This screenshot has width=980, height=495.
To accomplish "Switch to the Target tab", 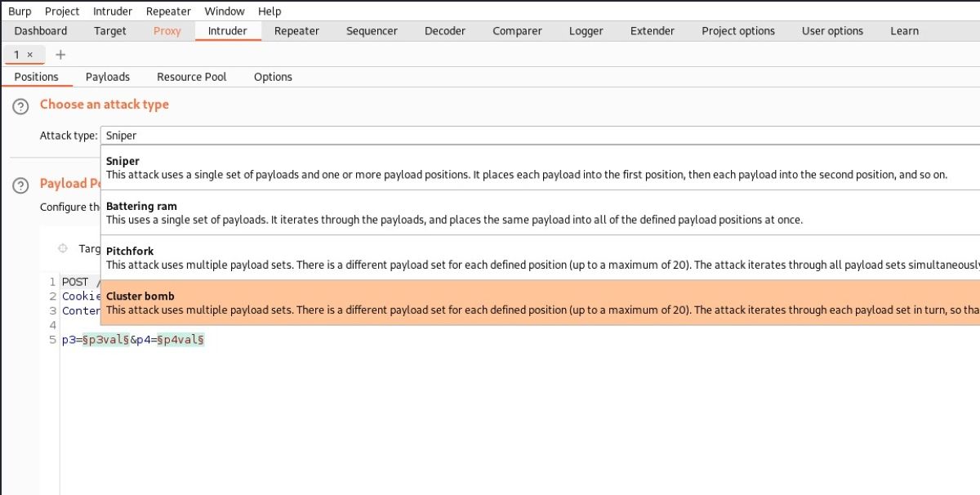I will tap(110, 31).
